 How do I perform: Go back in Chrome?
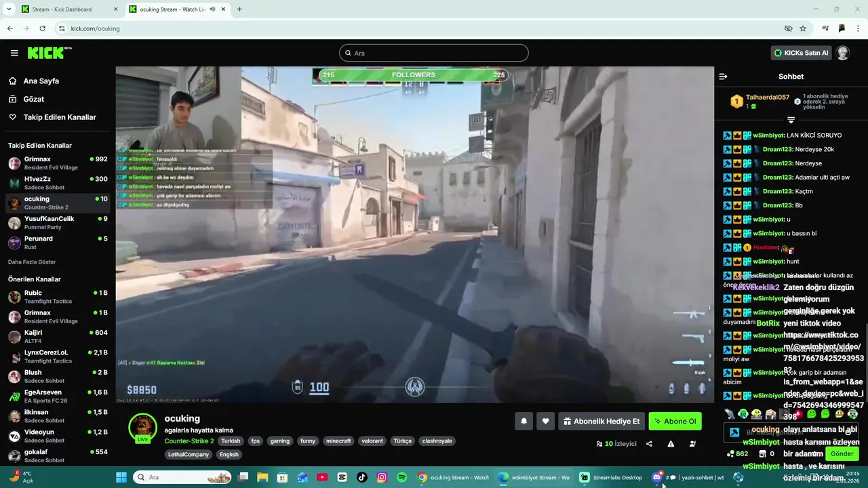(x=10, y=28)
